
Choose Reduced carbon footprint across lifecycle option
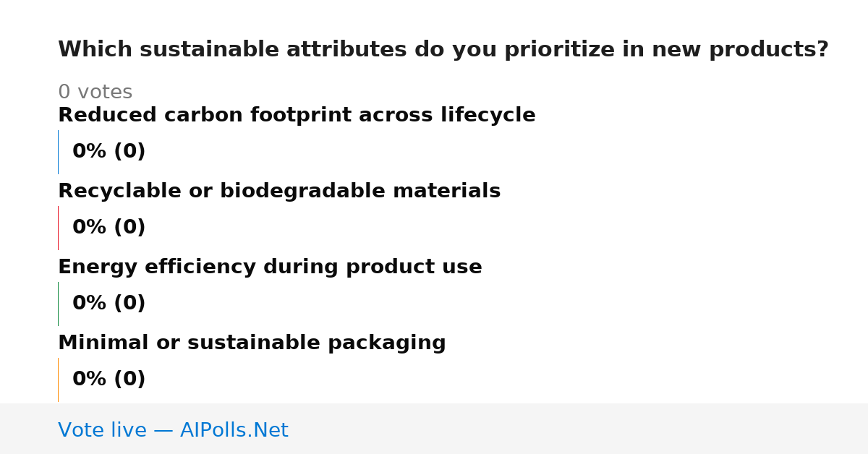tap(297, 116)
